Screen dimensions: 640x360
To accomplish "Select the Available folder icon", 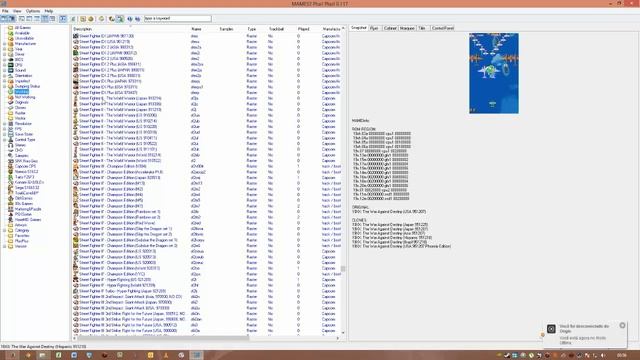I will (11, 33).
